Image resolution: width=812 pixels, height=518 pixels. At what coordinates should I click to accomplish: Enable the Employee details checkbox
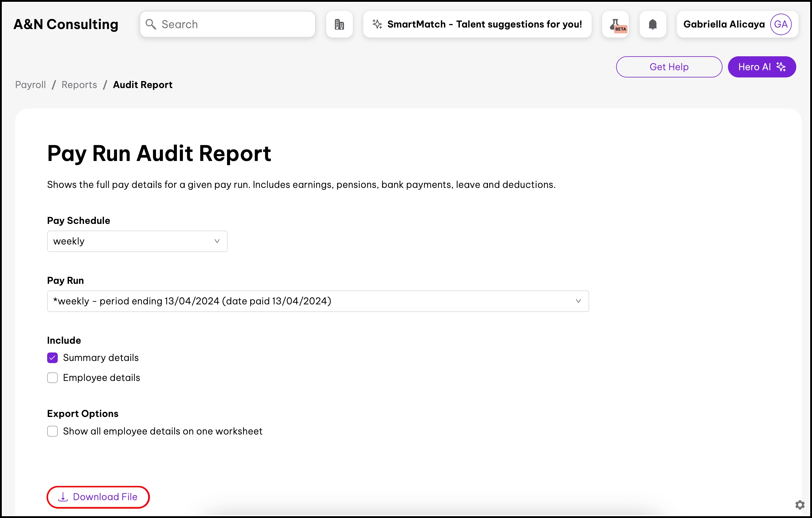coord(53,378)
